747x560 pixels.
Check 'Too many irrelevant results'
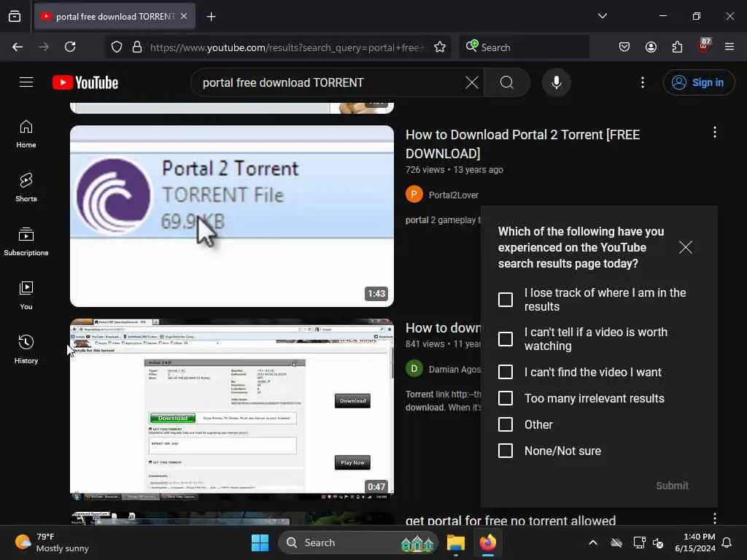pyautogui.click(x=506, y=398)
